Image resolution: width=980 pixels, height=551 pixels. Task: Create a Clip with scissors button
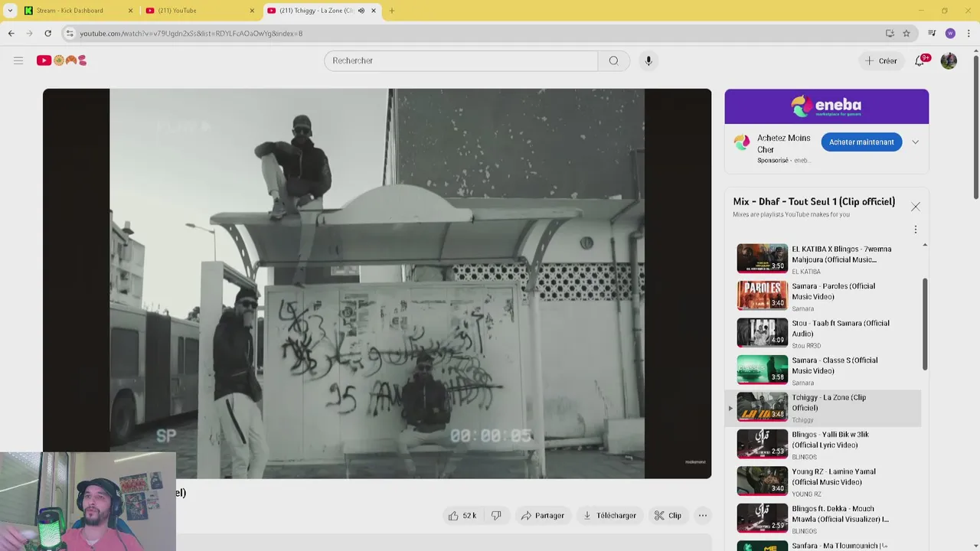(x=668, y=515)
